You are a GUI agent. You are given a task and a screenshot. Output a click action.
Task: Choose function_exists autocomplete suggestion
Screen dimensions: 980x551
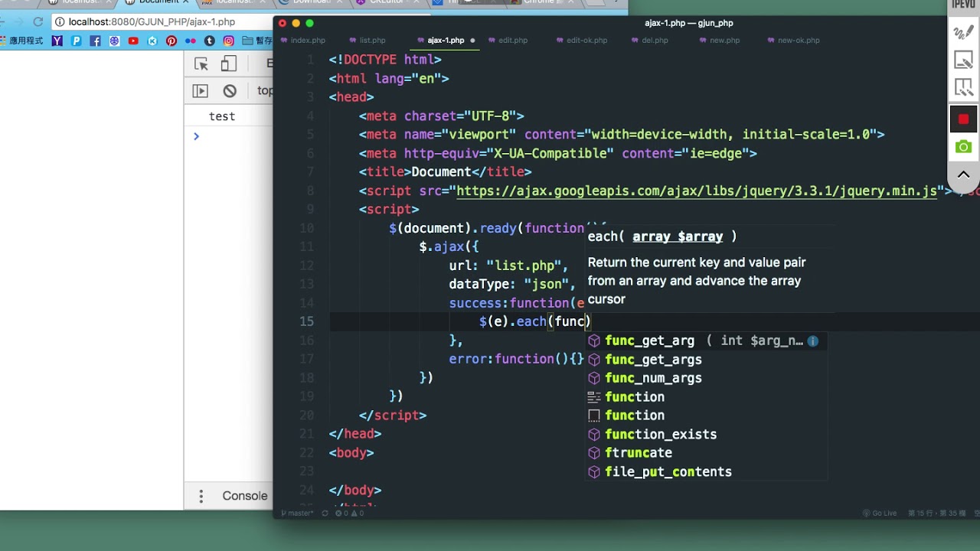[706, 435]
